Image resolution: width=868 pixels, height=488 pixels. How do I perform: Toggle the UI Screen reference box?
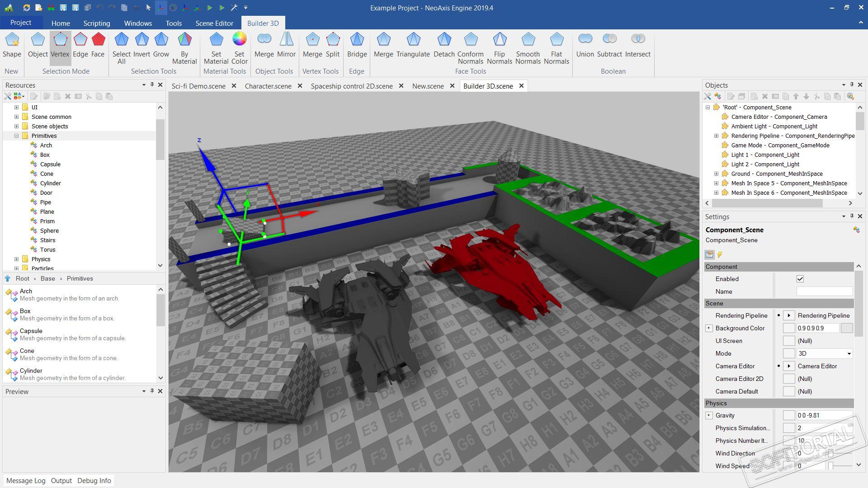pos(788,341)
